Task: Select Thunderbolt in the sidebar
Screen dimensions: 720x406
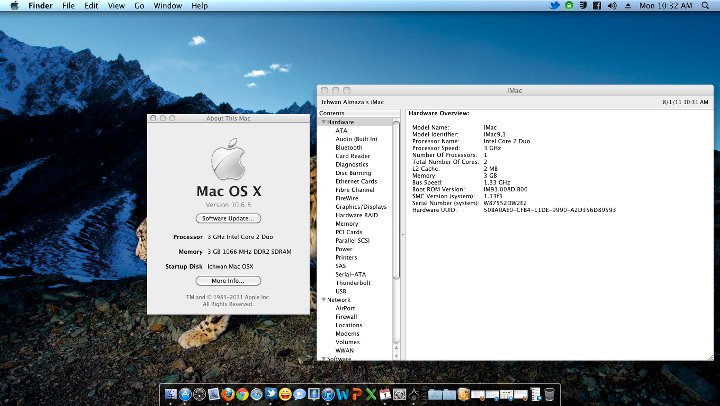Action: [x=353, y=283]
